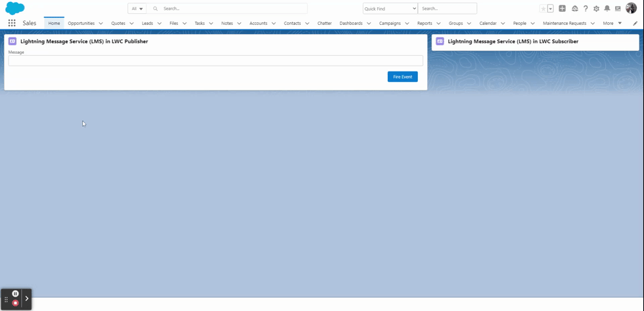Open the Dashboards tab
The height and width of the screenshot is (311, 644).
tap(351, 24)
